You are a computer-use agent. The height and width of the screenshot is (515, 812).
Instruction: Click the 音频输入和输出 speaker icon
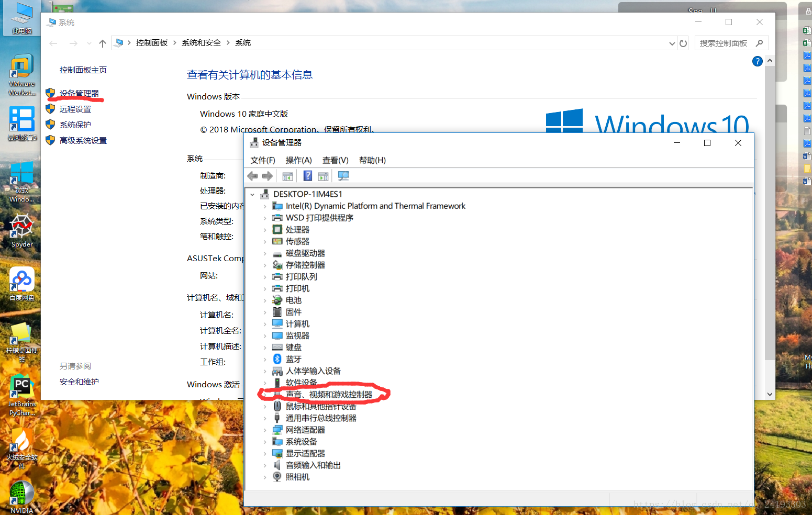[x=277, y=465]
